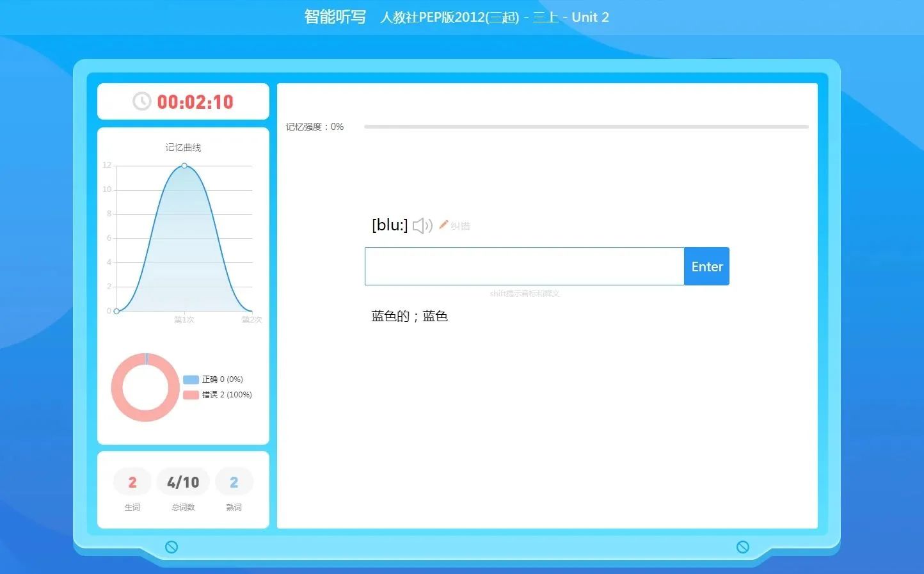Click the 第1次 axis label
The image size is (924, 574).
coord(184,319)
